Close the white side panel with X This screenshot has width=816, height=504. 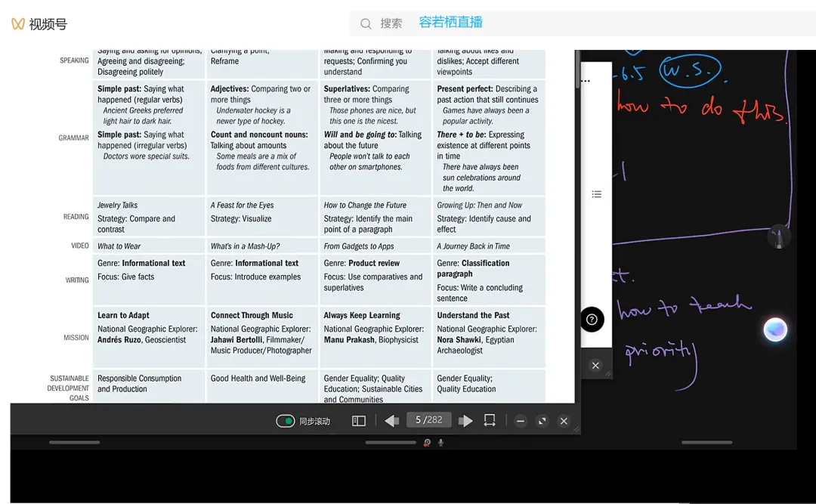click(595, 366)
